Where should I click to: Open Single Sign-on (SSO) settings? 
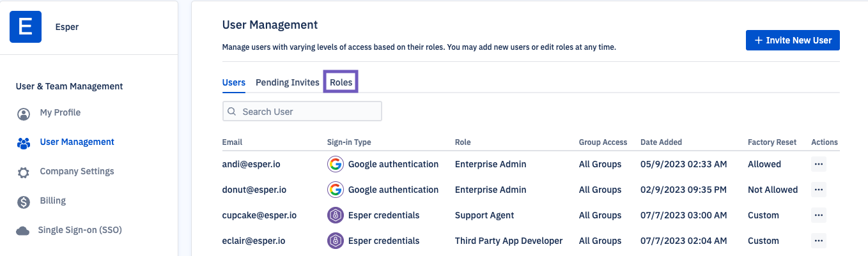click(x=80, y=230)
